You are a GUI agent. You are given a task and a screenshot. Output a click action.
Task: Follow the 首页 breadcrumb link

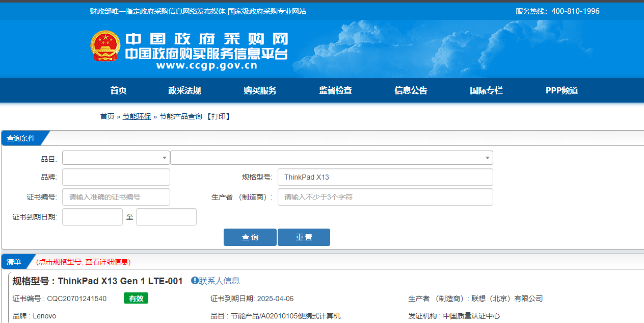pyautogui.click(x=107, y=116)
